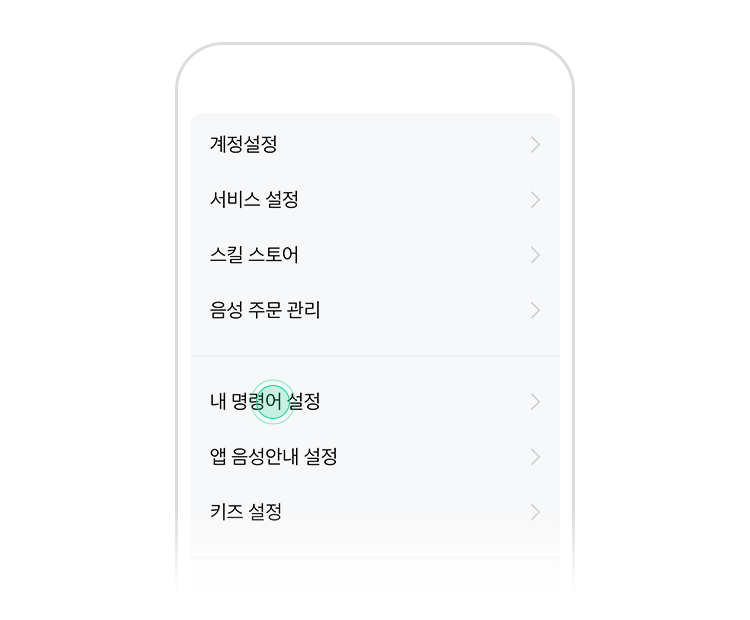The height and width of the screenshot is (620, 750).
Task: Click the arrow for 음성 주문 관리
Action: point(535,310)
